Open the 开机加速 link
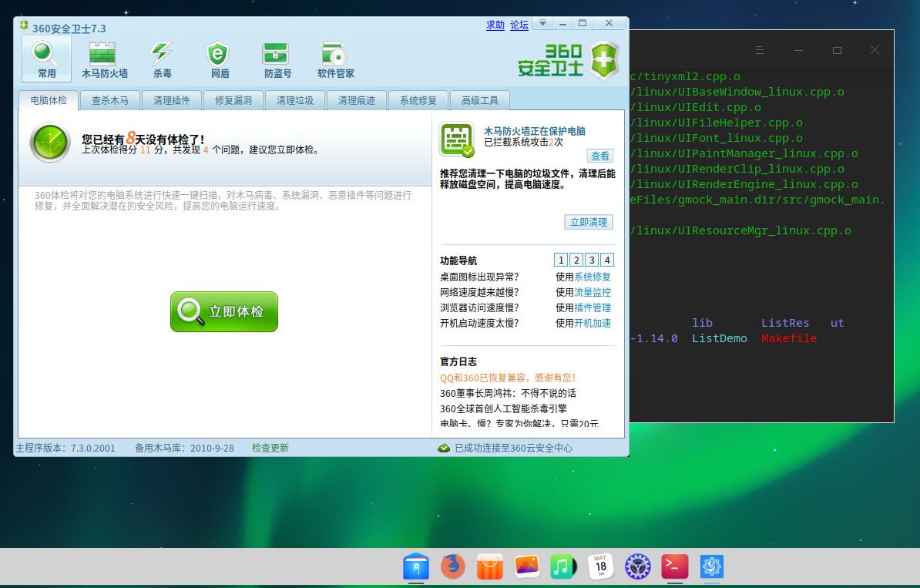The height and width of the screenshot is (588, 920). tap(593, 323)
